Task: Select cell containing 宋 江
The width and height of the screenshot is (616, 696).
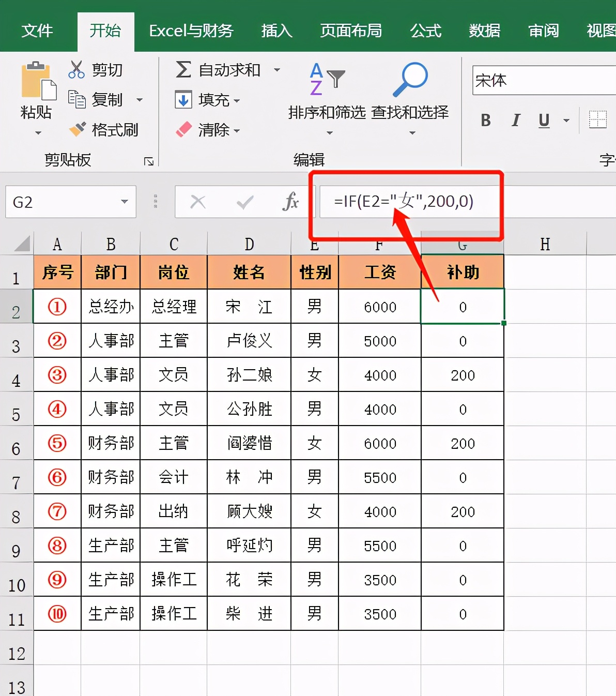Action: coord(249,307)
